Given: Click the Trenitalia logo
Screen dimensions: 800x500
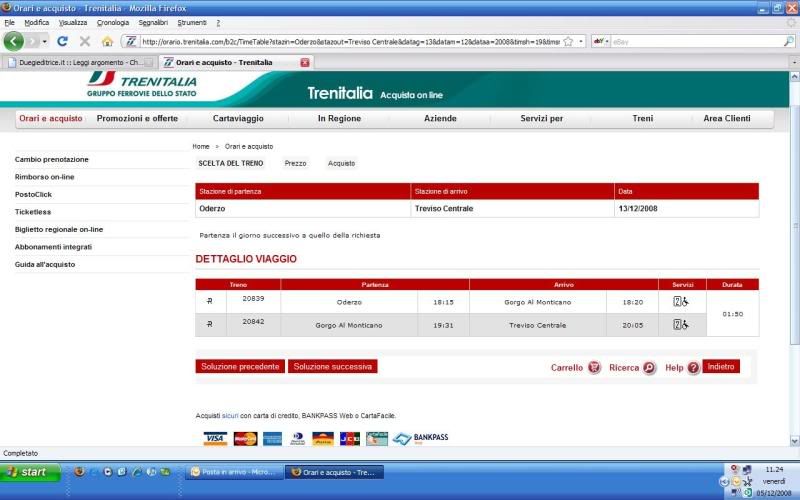Looking at the screenshot, I should (142, 84).
